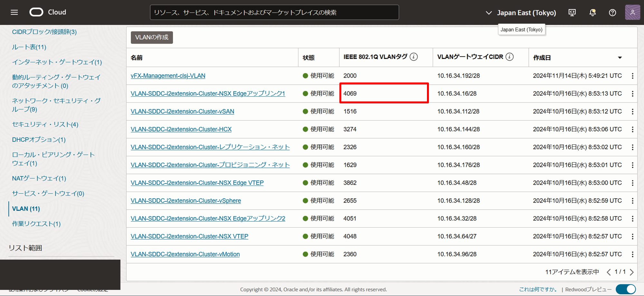The width and height of the screenshot is (644, 296).
Task: Open actions menu for vFX-Management-clsj-VLAN row
Action: pyautogui.click(x=632, y=76)
